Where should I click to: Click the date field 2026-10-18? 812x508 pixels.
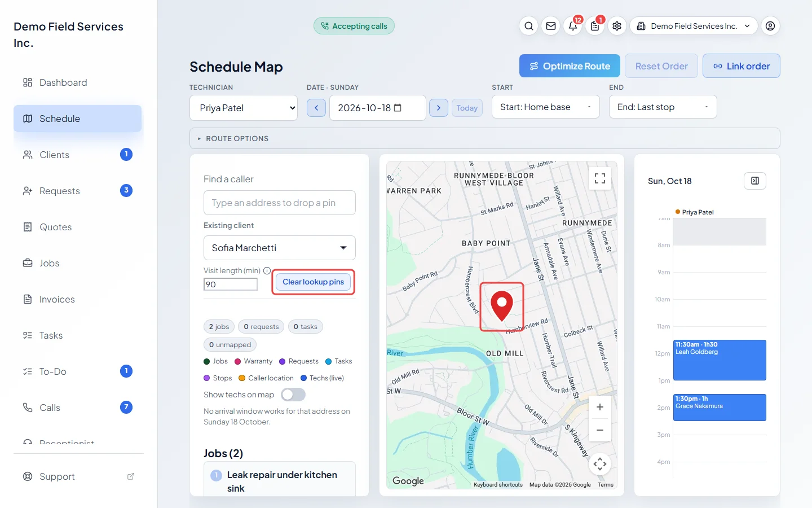[378, 108]
